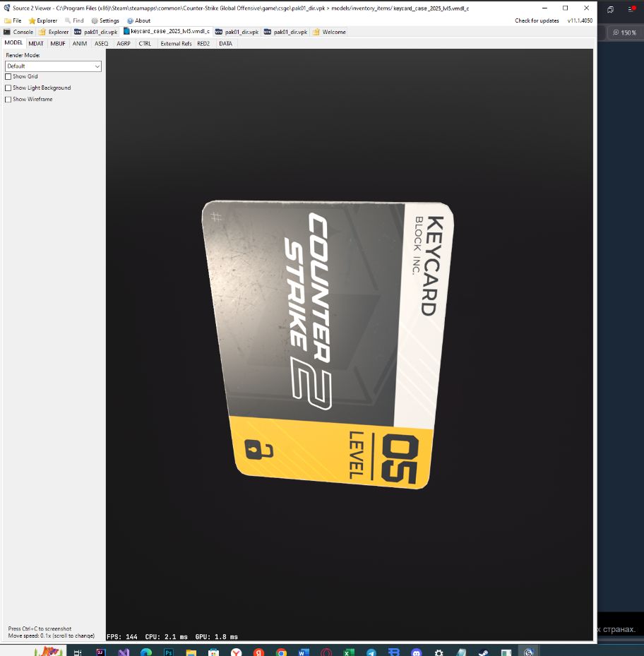Select the MODEL sub-tab
The height and width of the screenshot is (656, 644).
click(x=13, y=43)
